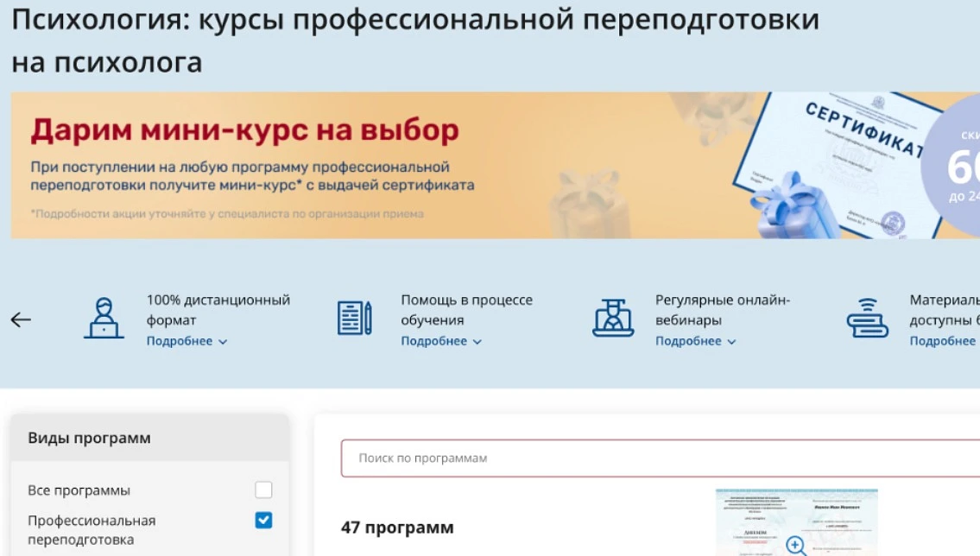The height and width of the screenshot is (556, 980).
Task: Click the laptop webinar icon for "Регулярные онлайн-вебинары"
Action: pos(612,317)
